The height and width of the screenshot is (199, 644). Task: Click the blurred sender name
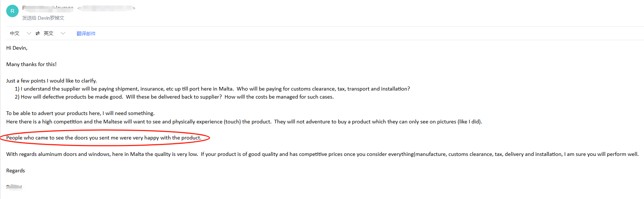click(x=48, y=8)
